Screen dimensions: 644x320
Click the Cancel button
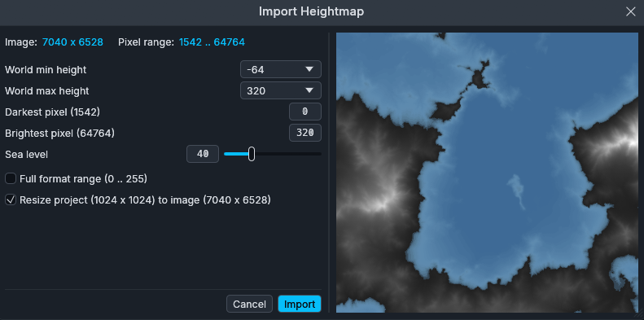tap(249, 304)
